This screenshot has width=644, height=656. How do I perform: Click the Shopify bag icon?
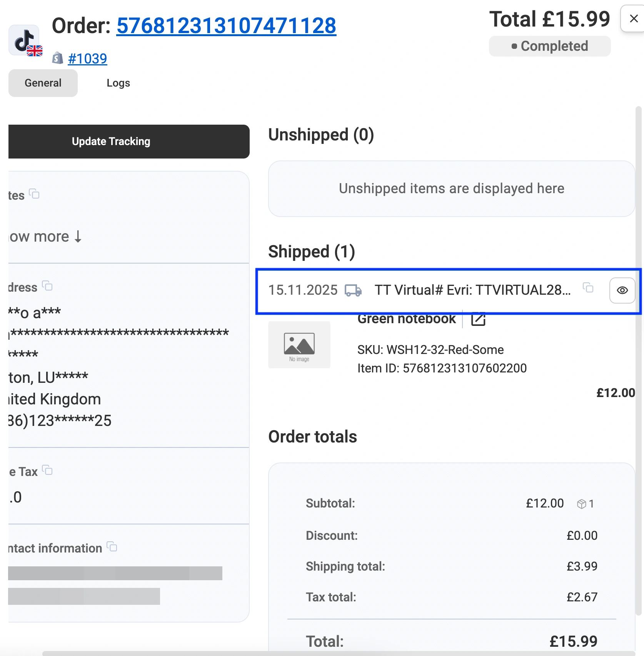[x=58, y=58]
